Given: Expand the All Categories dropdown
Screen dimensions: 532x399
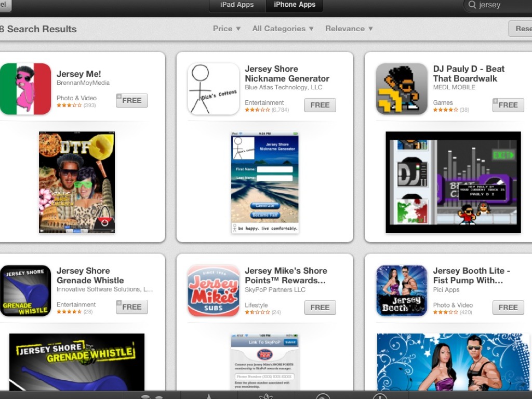Looking at the screenshot, I should 283,29.
